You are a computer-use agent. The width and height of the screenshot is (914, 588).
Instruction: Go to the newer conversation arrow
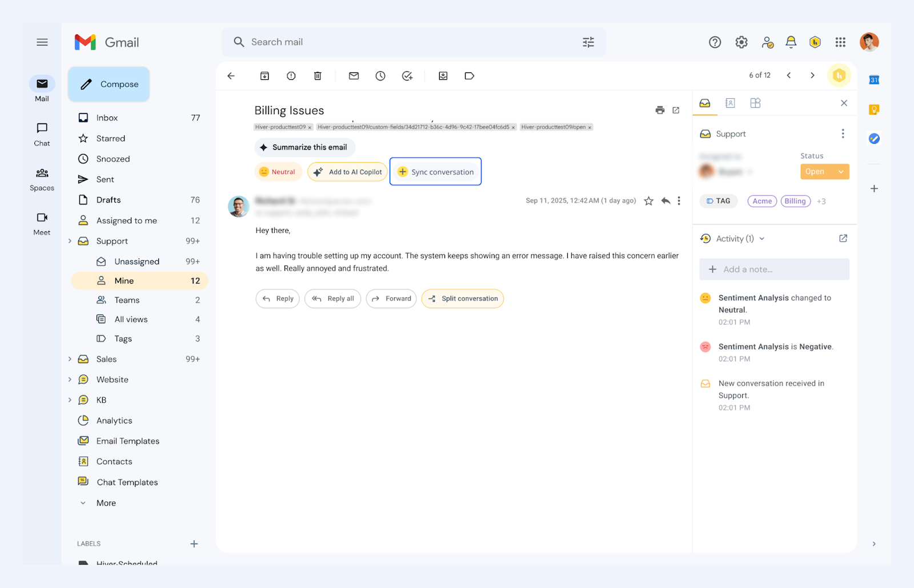click(789, 75)
